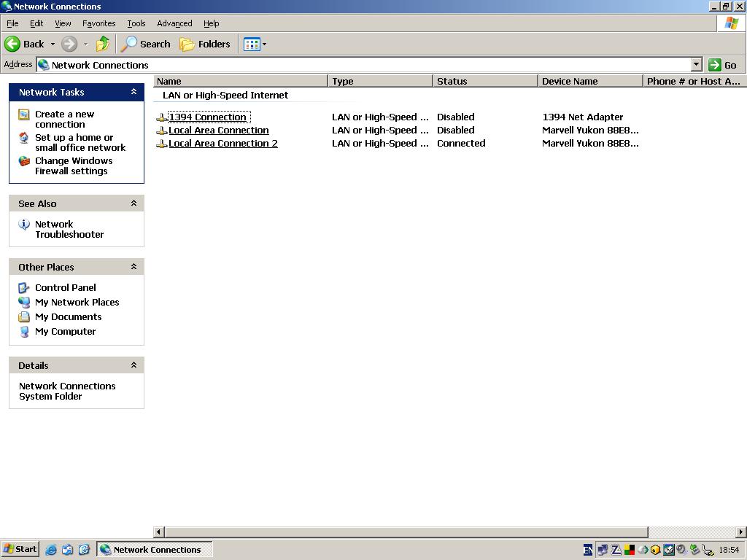747x560 pixels.
Task: Sort by Phone # or Host column header
Action: click(x=694, y=81)
